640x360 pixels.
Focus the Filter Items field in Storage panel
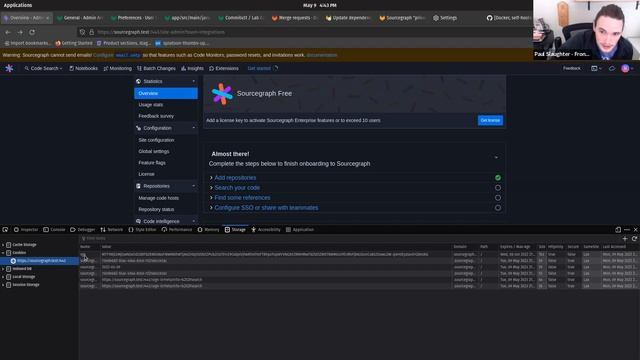click(x=349, y=238)
